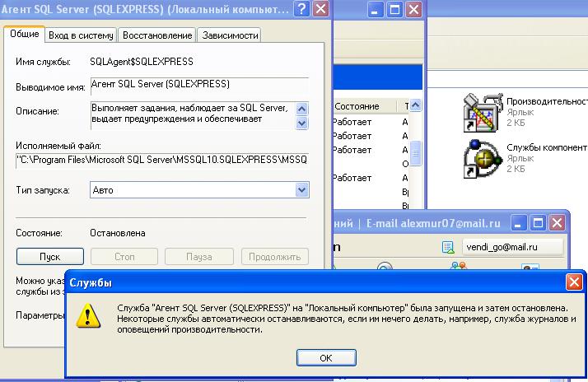588x382 pixels.
Task: Close the services console window
Action: (413, 9)
